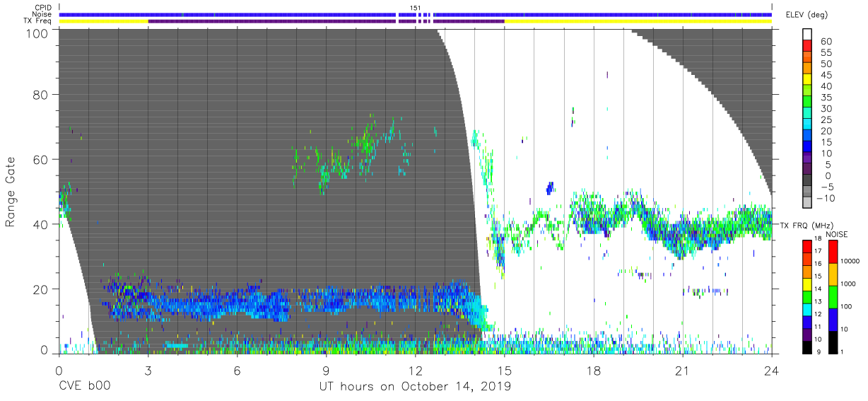
Task: Click the blue Noise strip above the plot
Action: 416,14
